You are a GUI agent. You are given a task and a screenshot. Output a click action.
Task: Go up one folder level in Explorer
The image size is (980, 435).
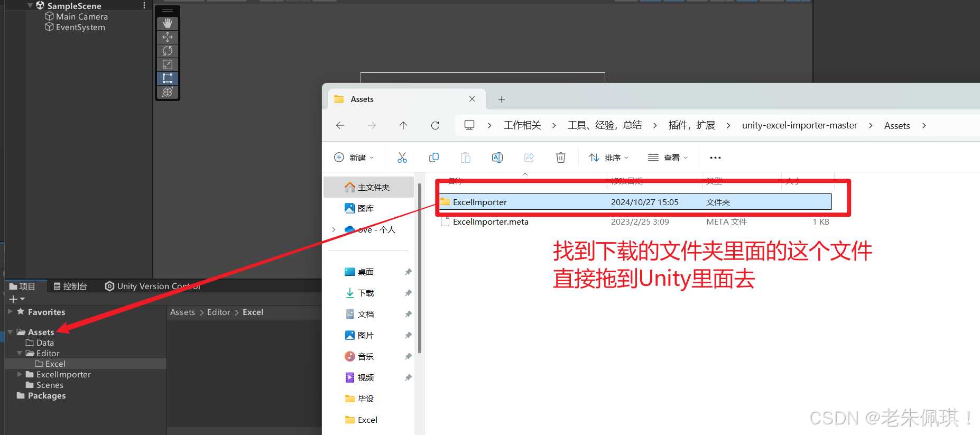tap(403, 125)
